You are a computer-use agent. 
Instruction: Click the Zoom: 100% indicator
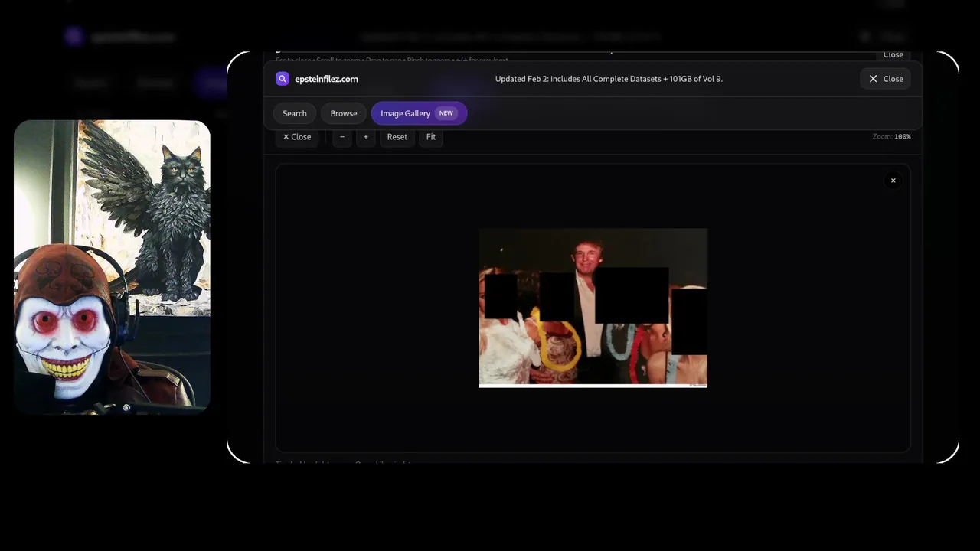click(891, 137)
